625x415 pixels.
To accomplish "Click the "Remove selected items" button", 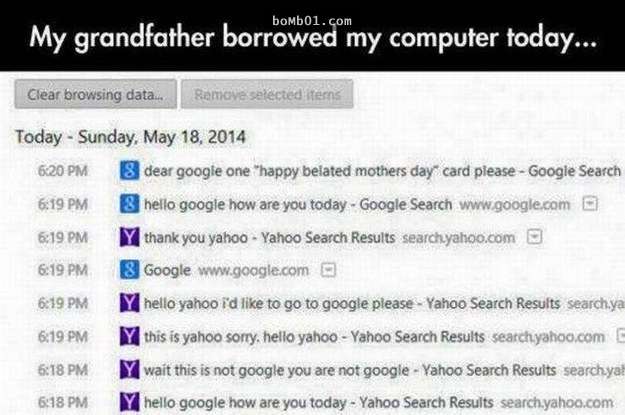I will [x=267, y=95].
